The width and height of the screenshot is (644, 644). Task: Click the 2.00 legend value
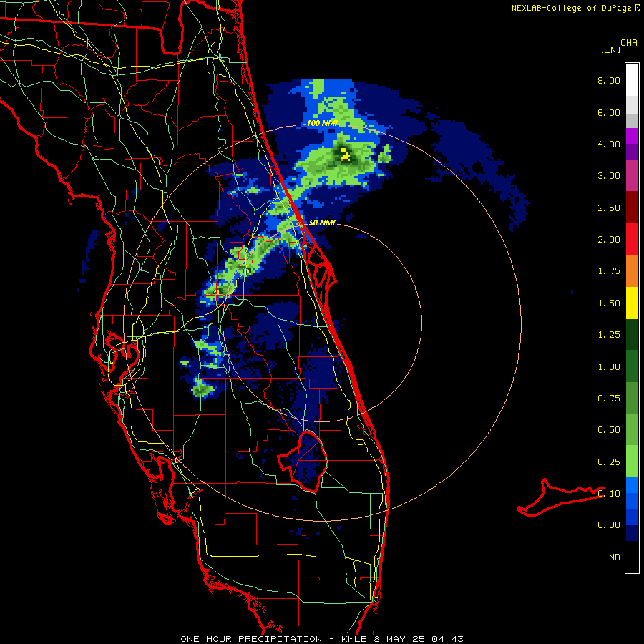(x=609, y=240)
